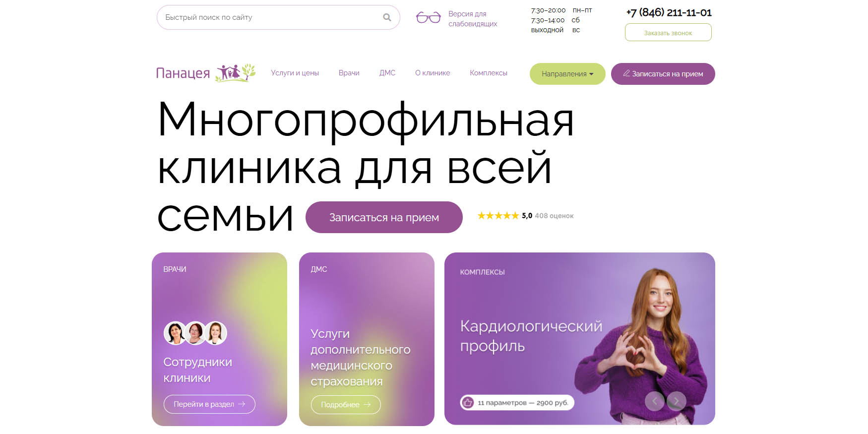The image size is (868, 434).
Task: Click the doctors' avatar photos
Action: tap(195, 333)
